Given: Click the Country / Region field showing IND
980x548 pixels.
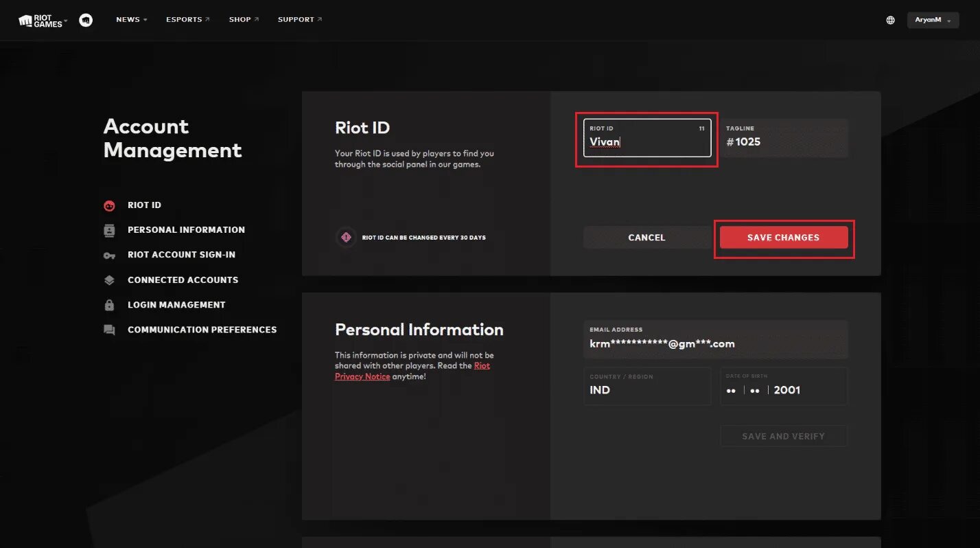Looking at the screenshot, I should coord(647,386).
